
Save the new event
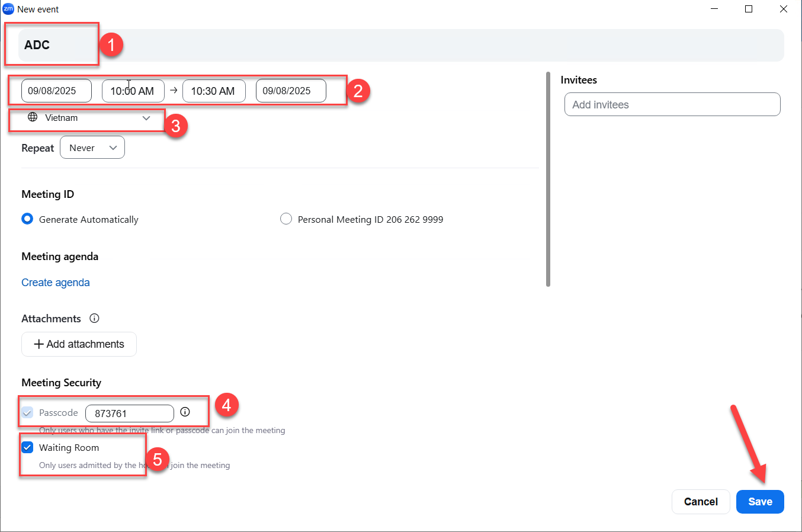click(x=759, y=502)
